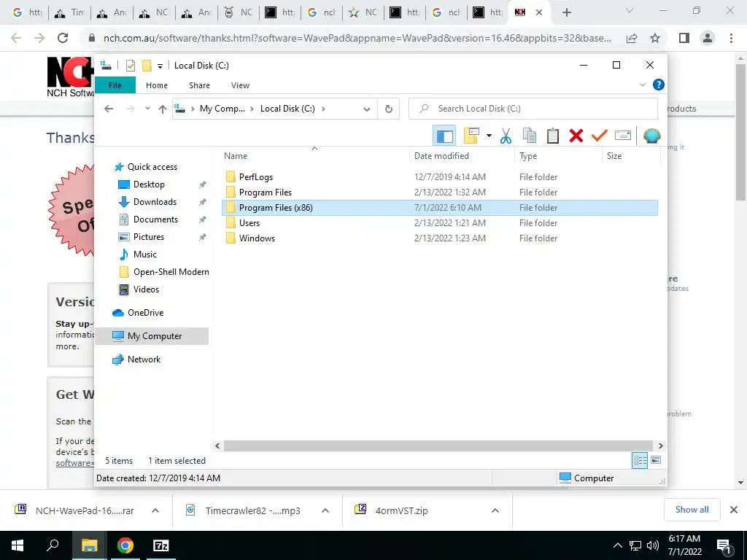Sort by the Date modified column

pos(462,156)
